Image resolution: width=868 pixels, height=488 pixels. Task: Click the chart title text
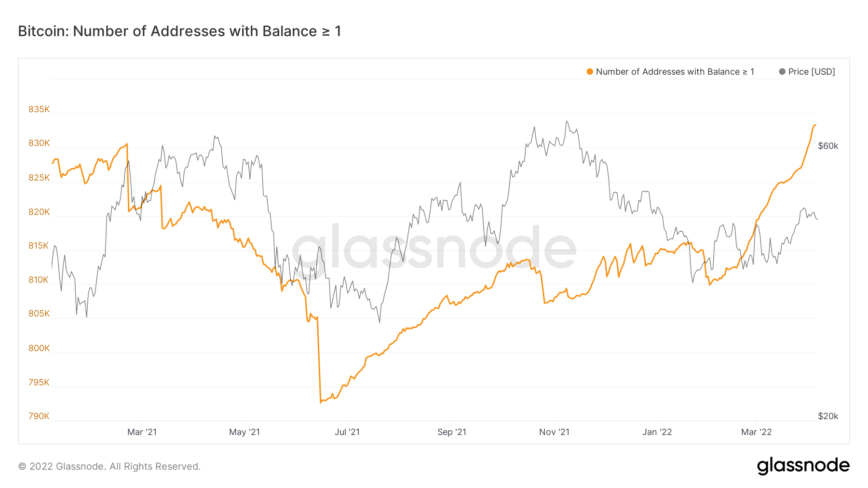click(179, 31)
